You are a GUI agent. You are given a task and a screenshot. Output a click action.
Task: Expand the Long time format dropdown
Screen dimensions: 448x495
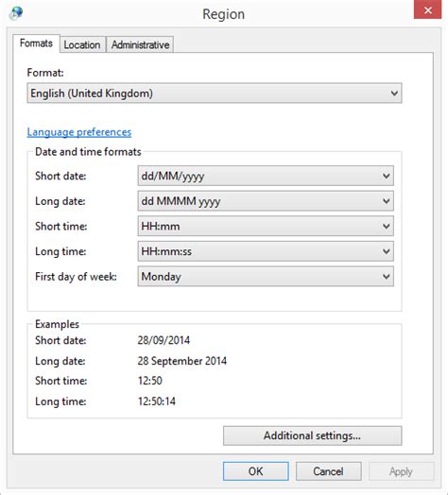click(x=266, y=251)
